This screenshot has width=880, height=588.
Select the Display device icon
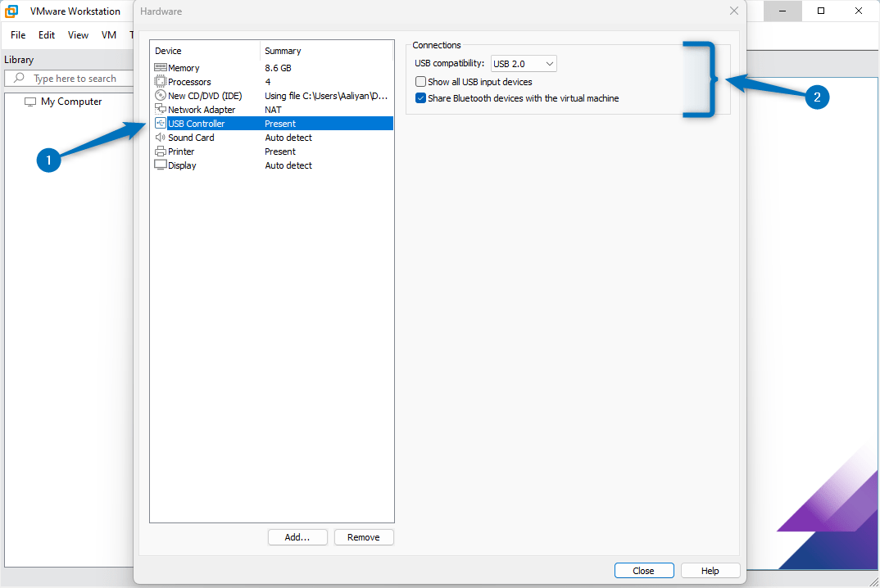161,165
